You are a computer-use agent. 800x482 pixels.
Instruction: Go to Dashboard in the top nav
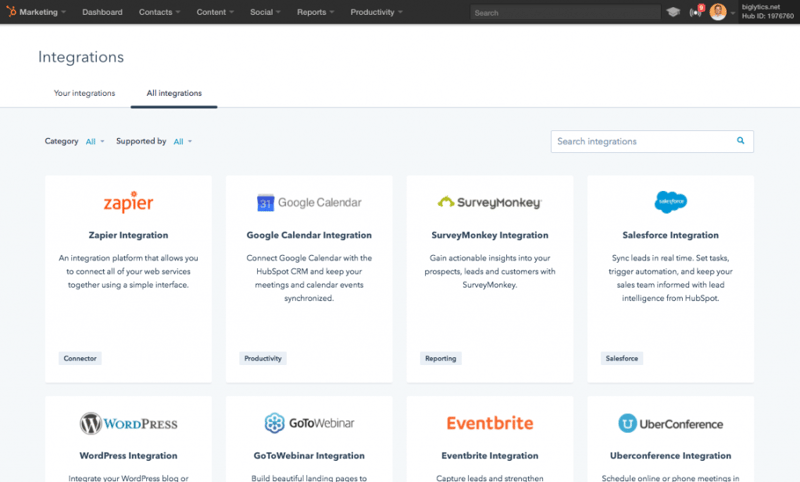pyautogui.click(x=102, y=12)
